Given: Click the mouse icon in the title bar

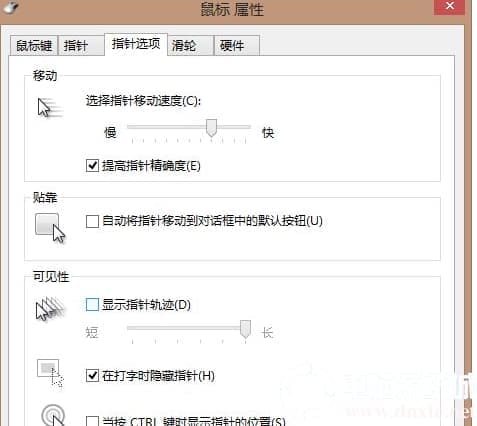Looking at the screenshot, I should (x=9, y=7).
